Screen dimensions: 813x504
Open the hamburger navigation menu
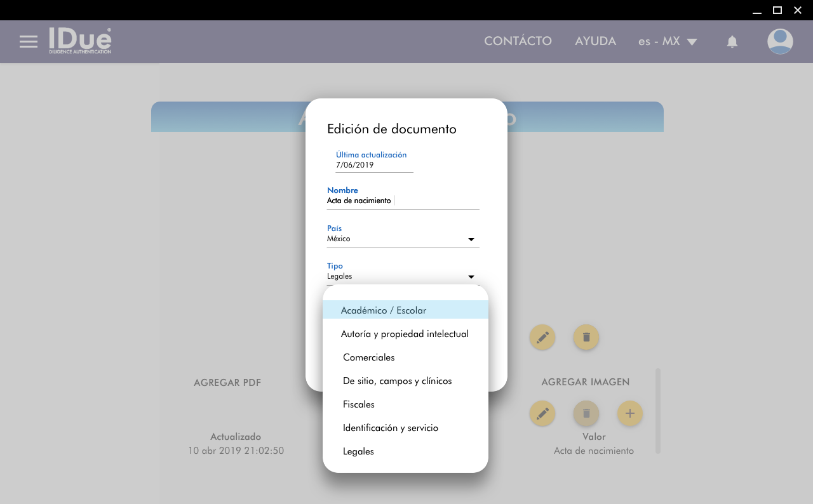[29, 42]
